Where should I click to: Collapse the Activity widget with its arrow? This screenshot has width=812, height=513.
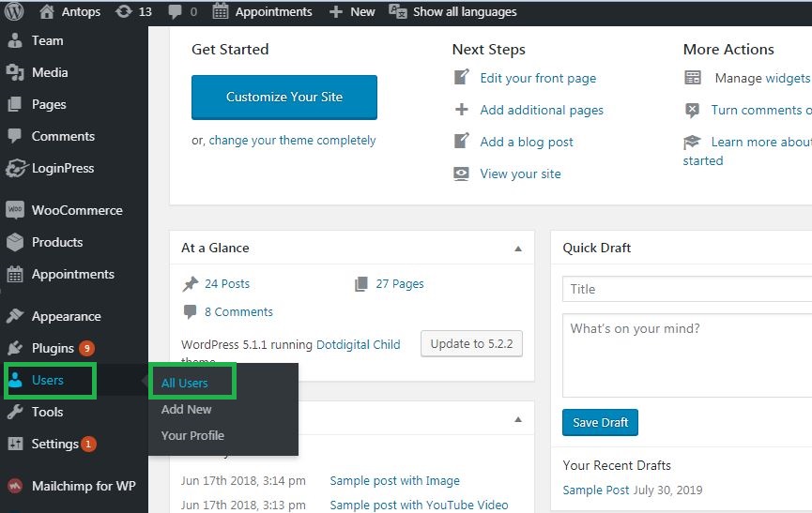[518, 419]
